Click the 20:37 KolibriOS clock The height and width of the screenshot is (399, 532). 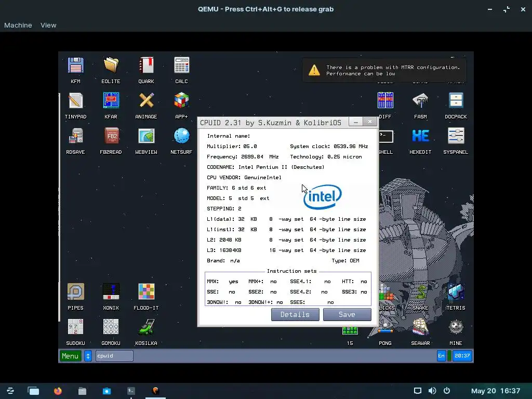point(462,356)
